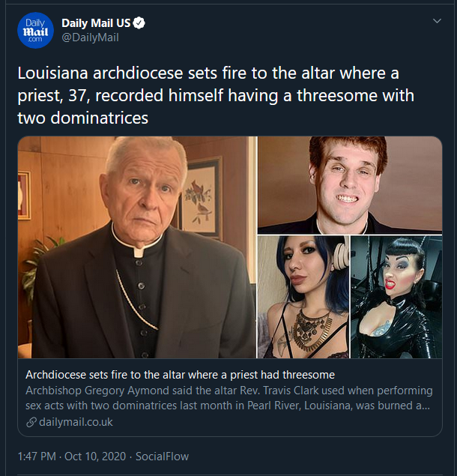The image size is (457, 476).
Task: Open the Daily Mail US display name
Action: [96, 23]
